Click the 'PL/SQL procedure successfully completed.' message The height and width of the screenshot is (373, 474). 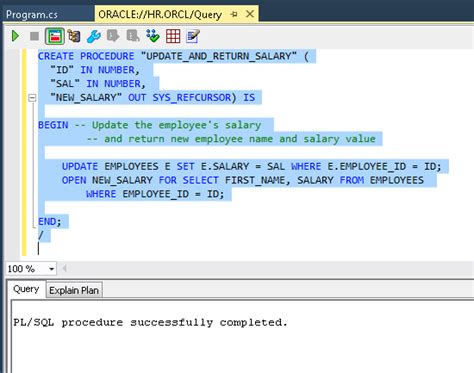(150, 323)
